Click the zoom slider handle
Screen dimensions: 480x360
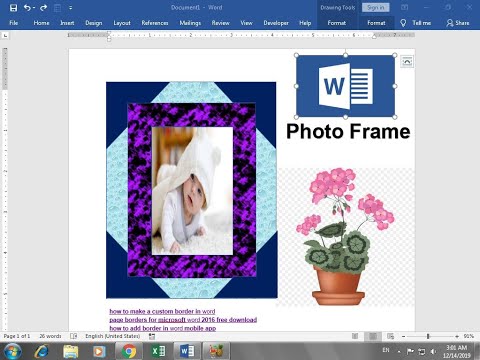(x=428, y=336)
